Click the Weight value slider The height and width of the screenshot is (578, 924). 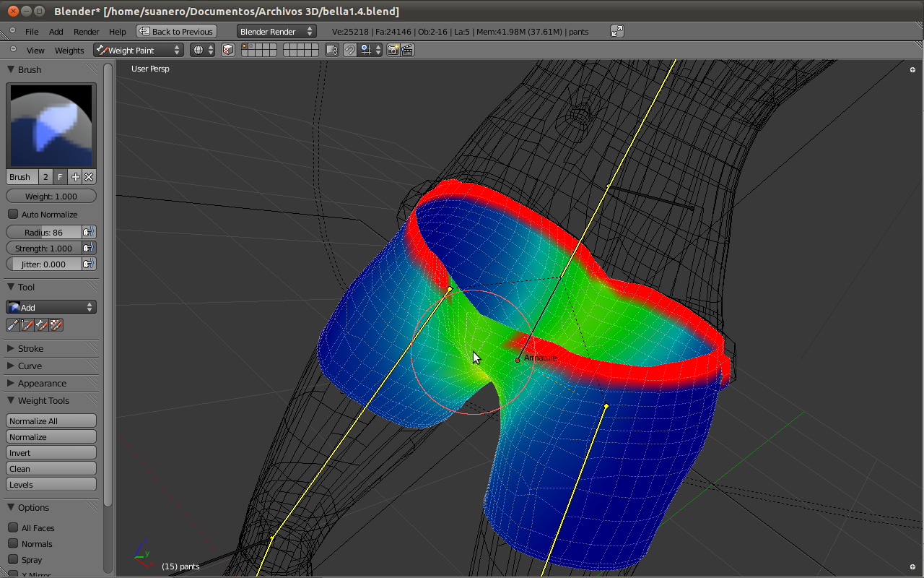[x=51, y=197]
